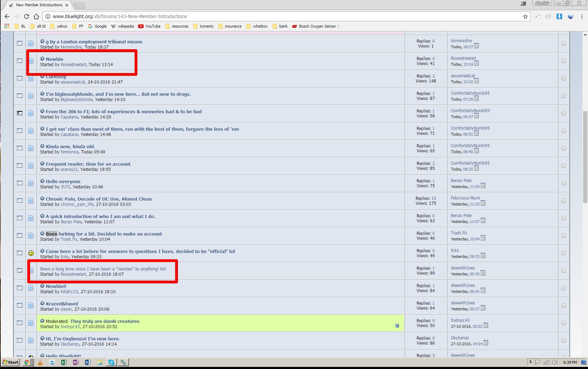
Task: Go to last post icon by Trash.flv Yesterday 10:04
Action: 483,238
